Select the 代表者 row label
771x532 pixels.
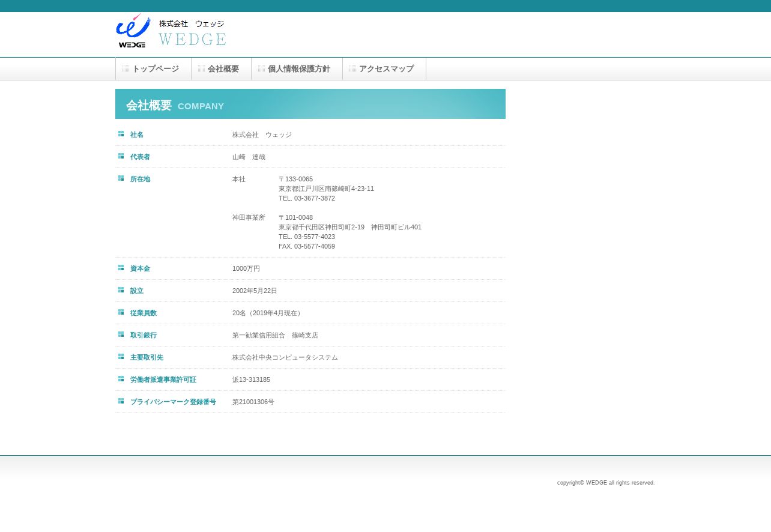tap(140, 157)
